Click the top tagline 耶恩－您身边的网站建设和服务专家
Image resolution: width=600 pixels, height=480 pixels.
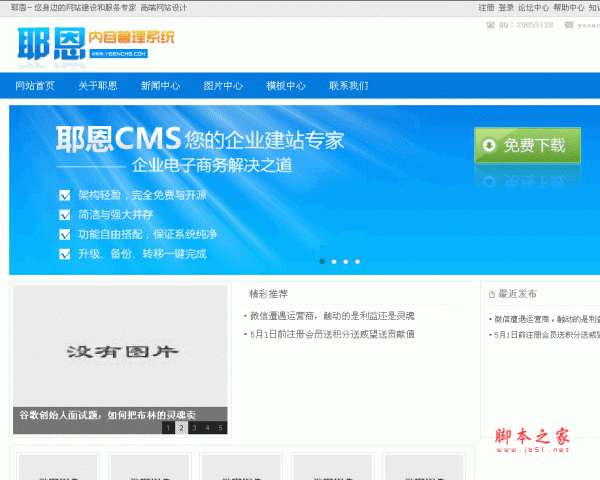click(73, 8)
